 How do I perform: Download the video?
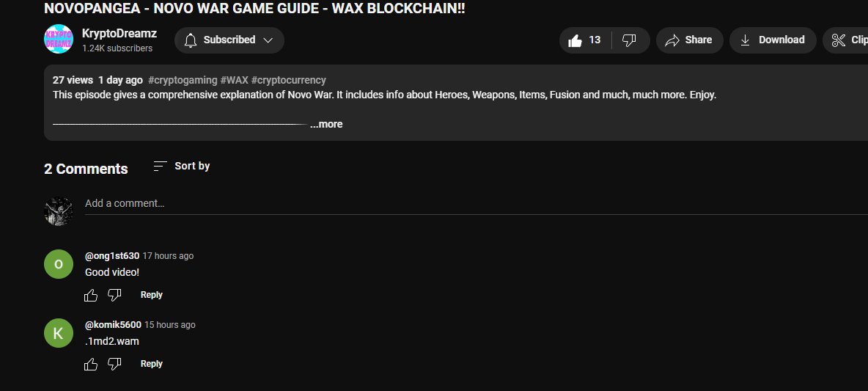772,40
